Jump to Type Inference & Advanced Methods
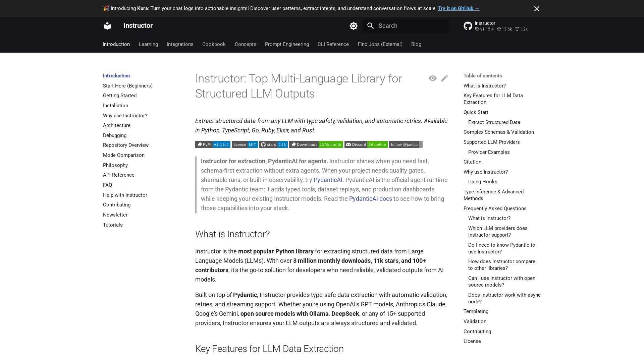644x362 pixels. pos(493,195)
